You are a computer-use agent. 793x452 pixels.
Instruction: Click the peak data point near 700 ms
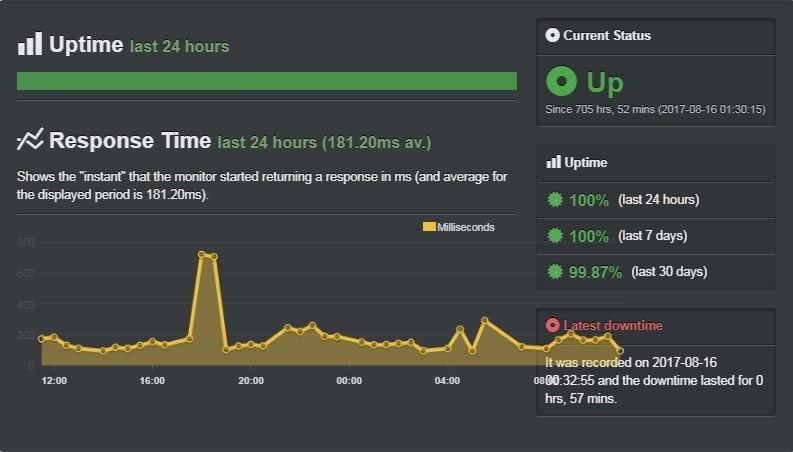pyautogui.click(x=202, y=254)
